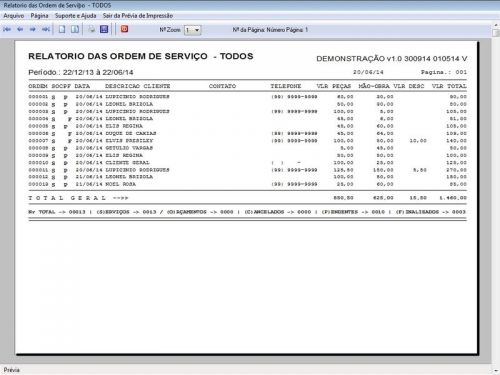This screenshot has width=500, height=375.
Task: Jump to the last page
Action: [x=46, y=29]
